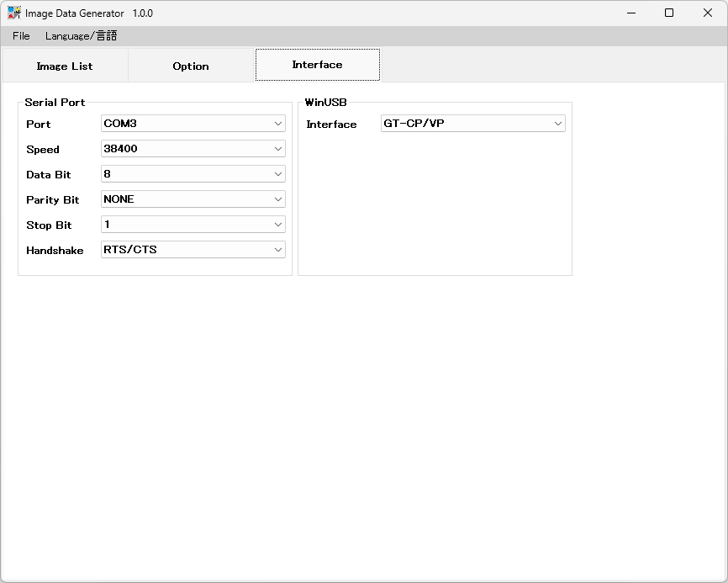Image resolution: width=728 pixels, height=583 pixels.
Task: Maximize the Image Data Generator window
Action: (669, 13)
